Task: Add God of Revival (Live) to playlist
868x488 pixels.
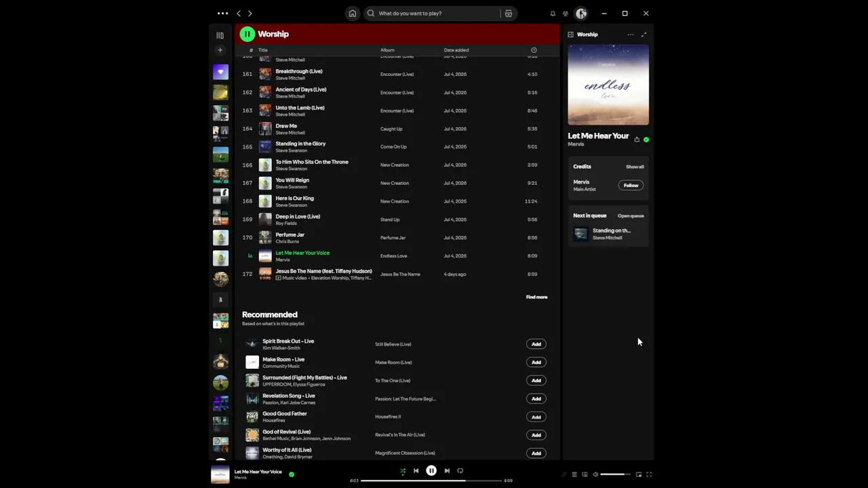Action: point(536,435)
